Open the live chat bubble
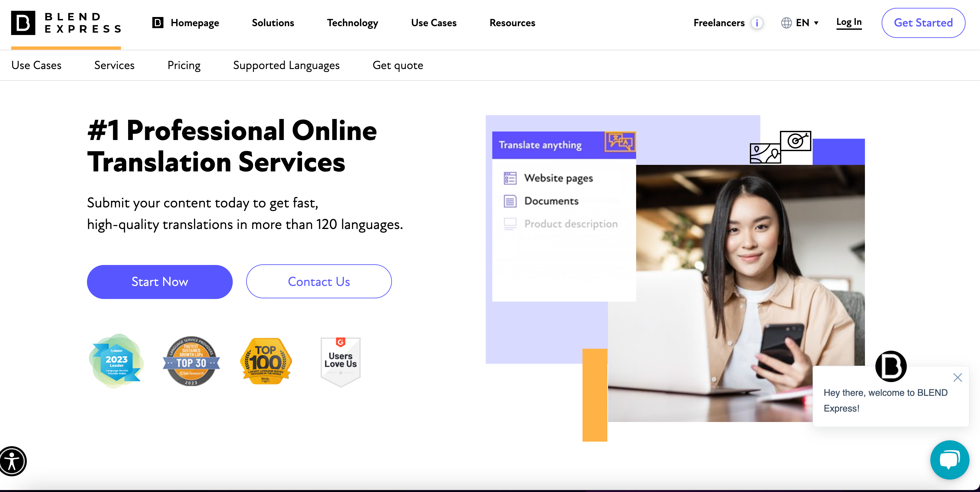This screenshot has height=492, width=980. click(949, 460)
